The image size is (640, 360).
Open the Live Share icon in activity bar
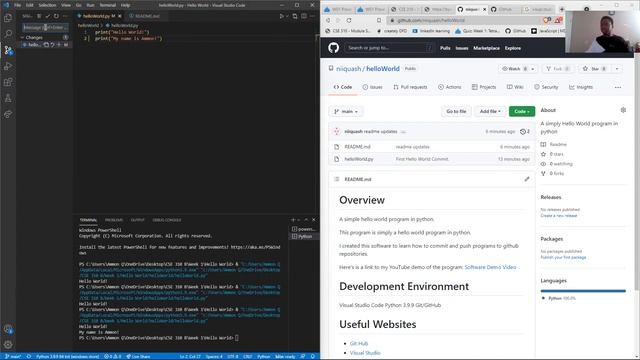8,114
